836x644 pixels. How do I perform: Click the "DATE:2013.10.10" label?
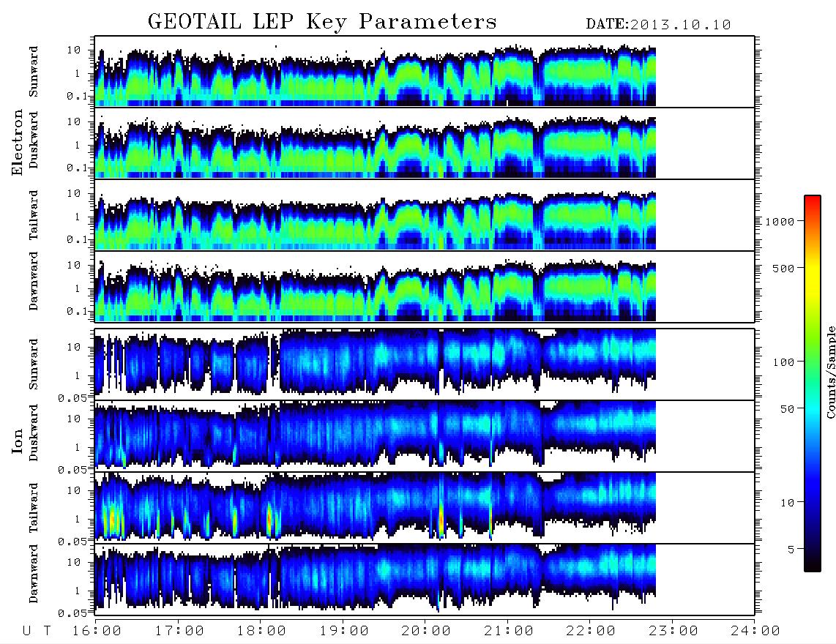click(x=658, y=25)
